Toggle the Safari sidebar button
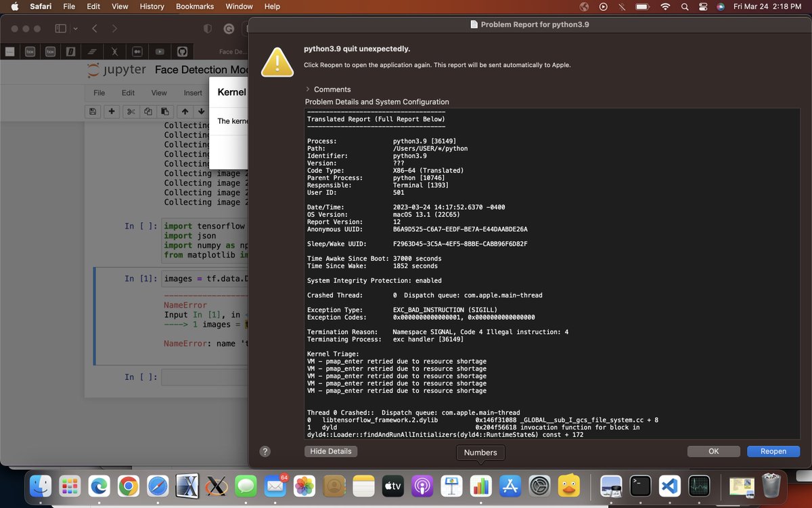The width and height of the screenshot is (812, 508). (60, 28)
